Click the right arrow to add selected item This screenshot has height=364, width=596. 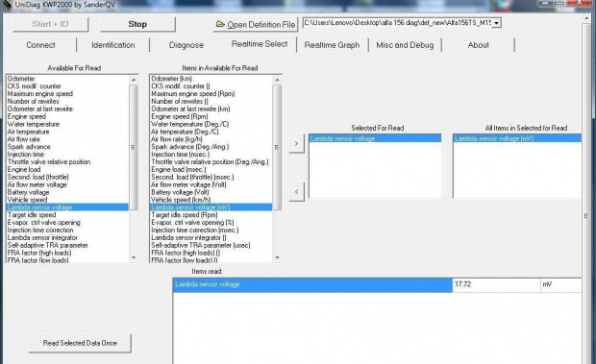(296, 144)
